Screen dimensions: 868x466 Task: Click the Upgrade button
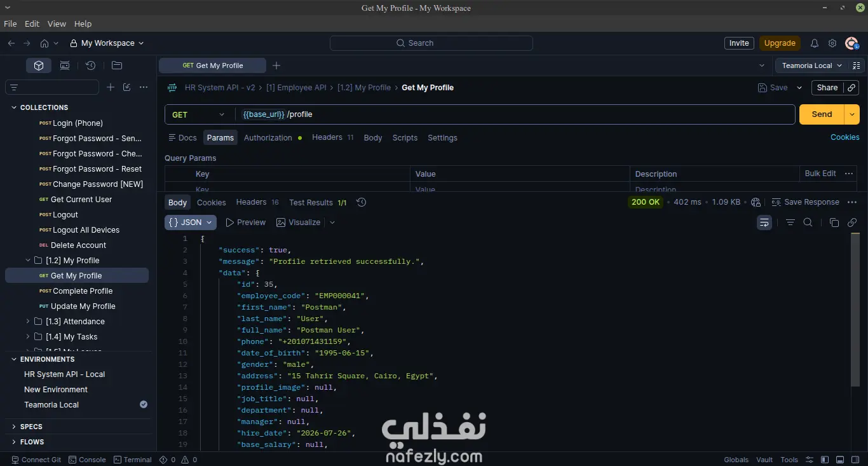[x=780, y=43]
